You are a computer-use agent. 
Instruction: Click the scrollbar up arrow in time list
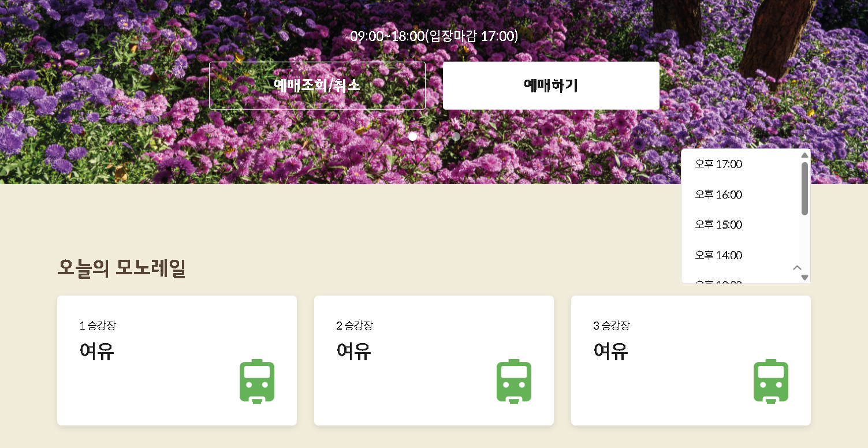pos(804,155)
